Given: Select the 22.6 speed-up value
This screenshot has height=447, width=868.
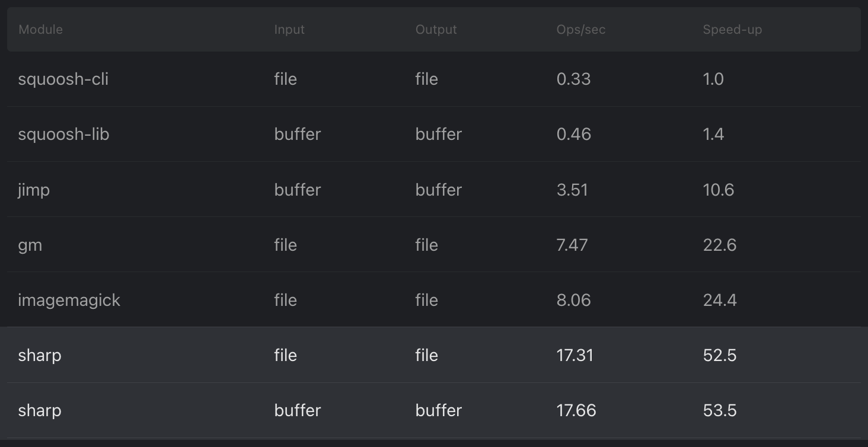Looking at the screenshot, I should (720, 245).
